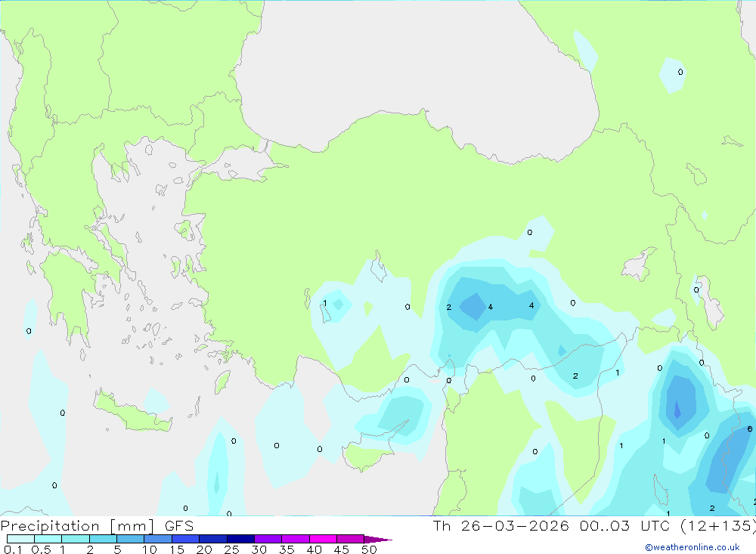
Task: Click the "30" legend scale label
Action: pos(259,549)
